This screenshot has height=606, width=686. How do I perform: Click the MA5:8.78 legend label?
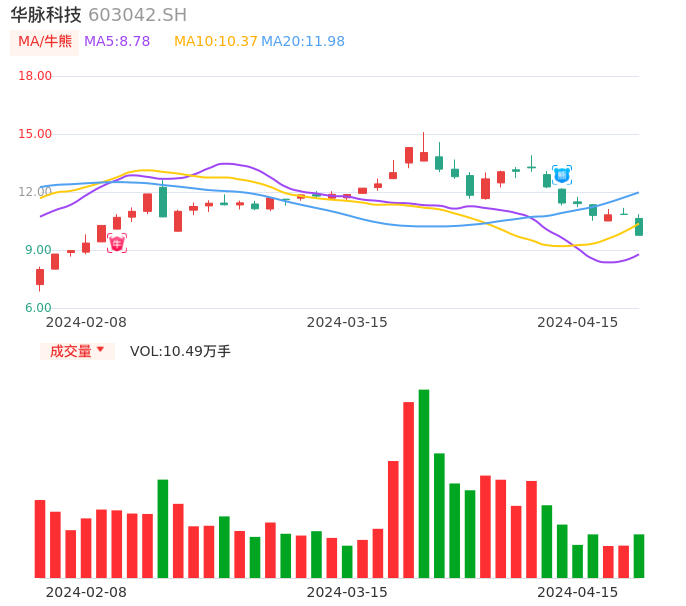tap(117, 42)
